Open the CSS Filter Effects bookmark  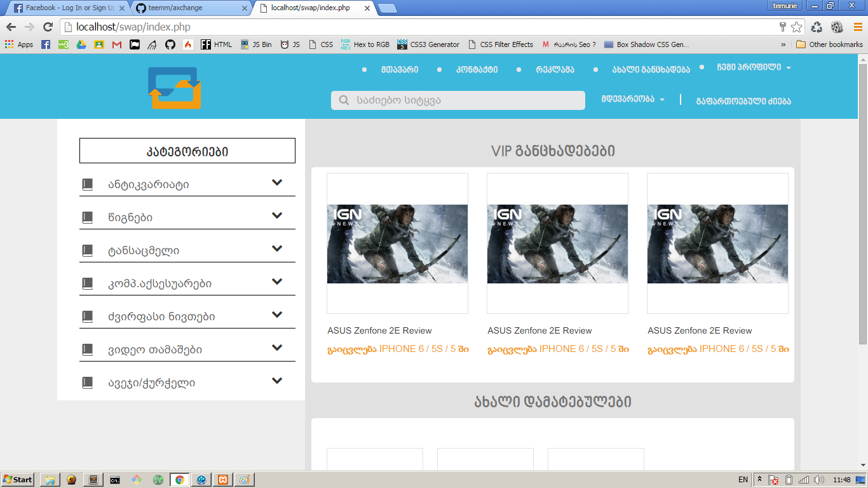click(x=501, y=44)
